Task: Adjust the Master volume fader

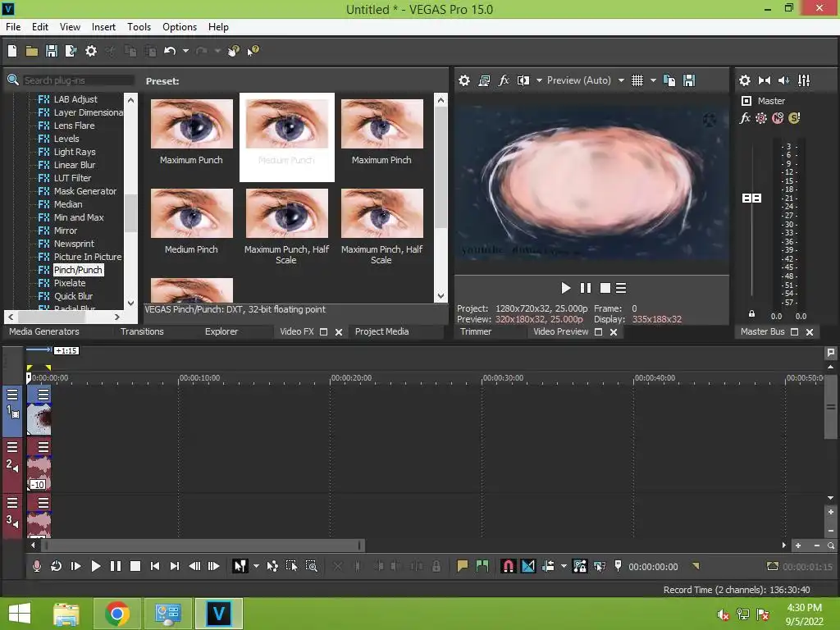Action: point(751,199)
